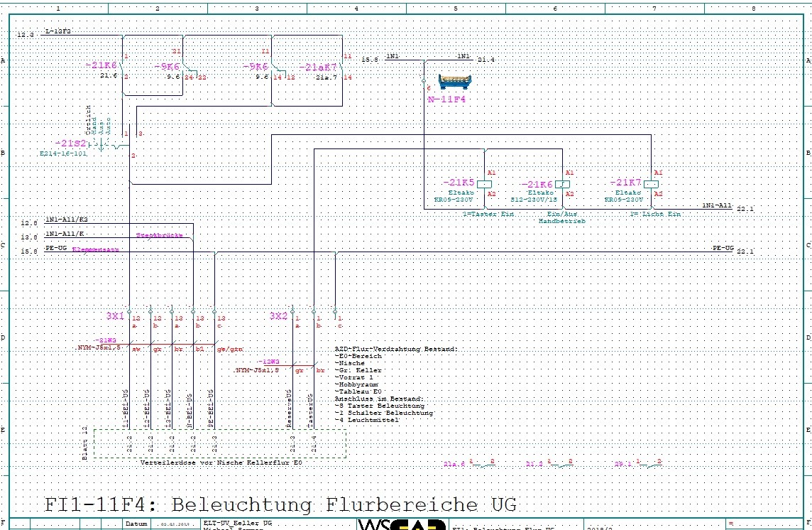Click the Datum cell in the title block
The height and width of the screenshot is (530, 812).
[136, 524]
